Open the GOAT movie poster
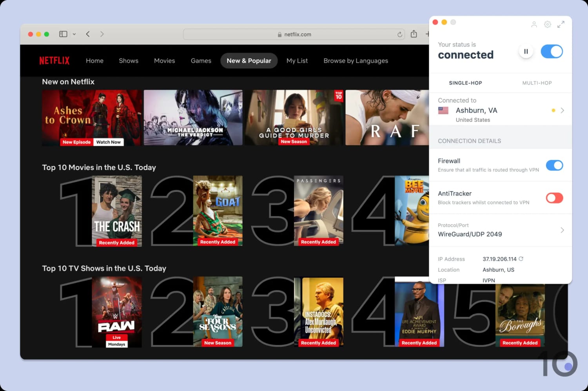588x391 pixels. click(x=218, y=211)
